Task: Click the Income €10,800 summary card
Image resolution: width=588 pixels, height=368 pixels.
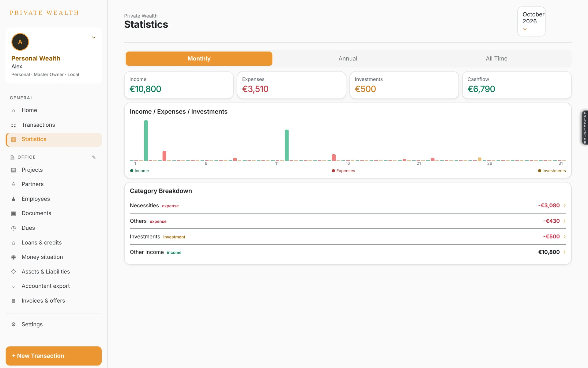Action: 179,85
